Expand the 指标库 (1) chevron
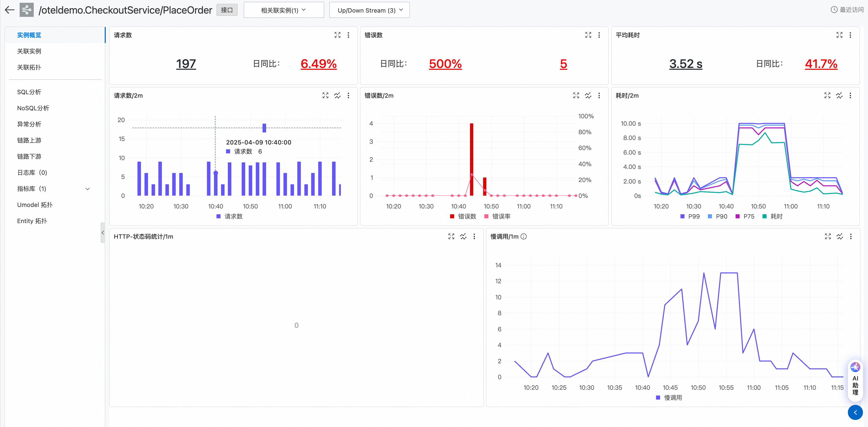The width and height of the screenshot is (868, 427). tap(88, 189)
